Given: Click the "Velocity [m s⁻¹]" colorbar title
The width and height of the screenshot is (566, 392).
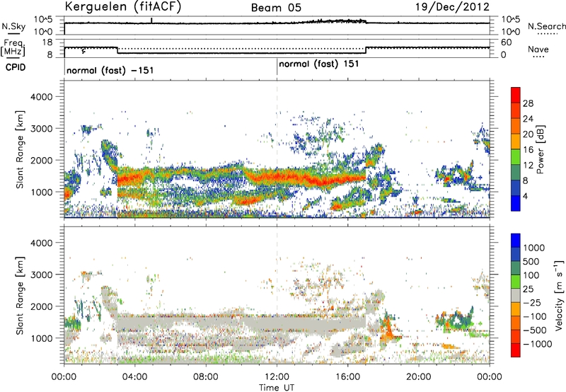Looking at the screenshot, I should (559, 295).
